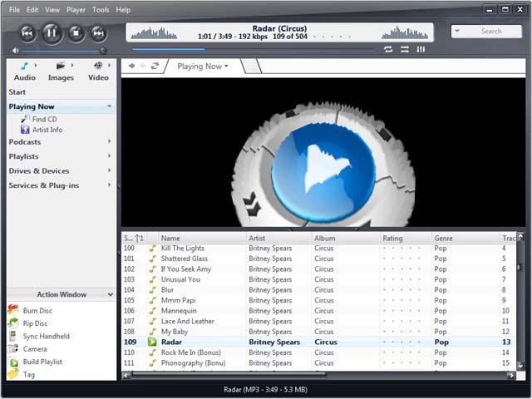Click the playing icon on Radar row

pyautogui.click(x=152, y=342)
